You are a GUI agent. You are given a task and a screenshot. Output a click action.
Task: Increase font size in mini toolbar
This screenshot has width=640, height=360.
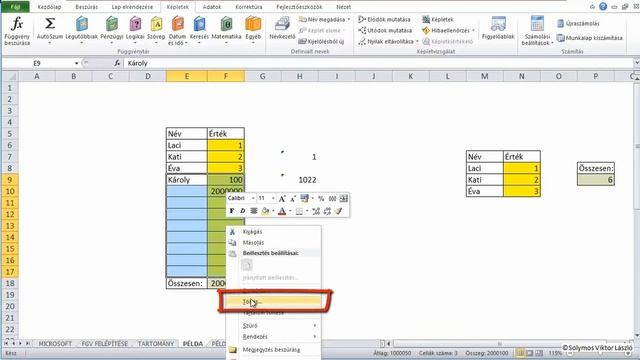tap(282, 198)
